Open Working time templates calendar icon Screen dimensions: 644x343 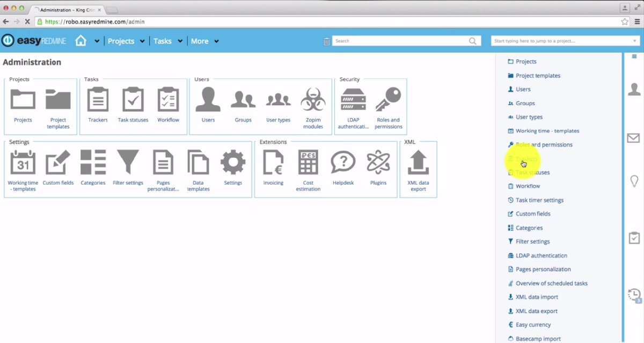[23, 162]
